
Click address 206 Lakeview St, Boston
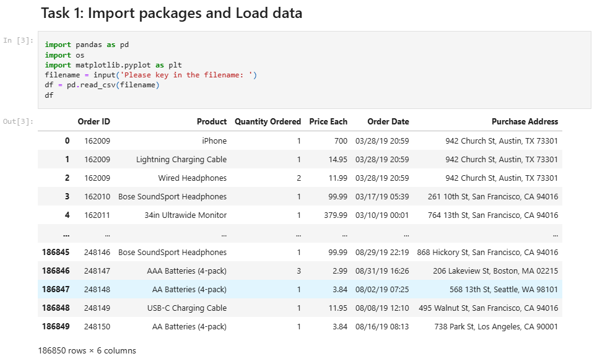(x=495, y=271)
